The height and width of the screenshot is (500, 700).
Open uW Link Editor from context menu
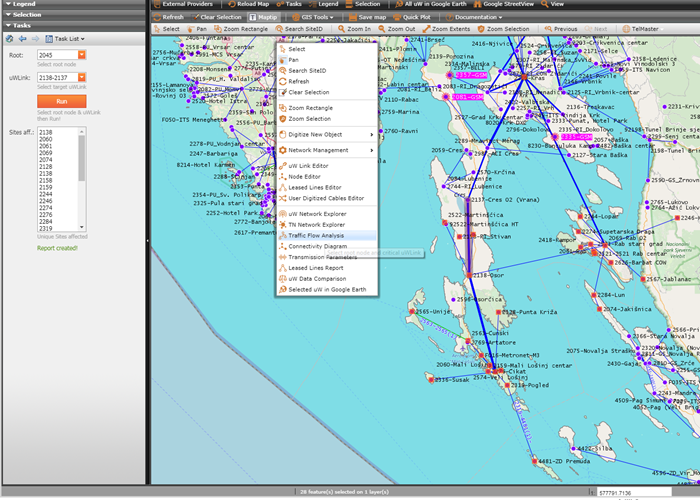click(327, 166)
